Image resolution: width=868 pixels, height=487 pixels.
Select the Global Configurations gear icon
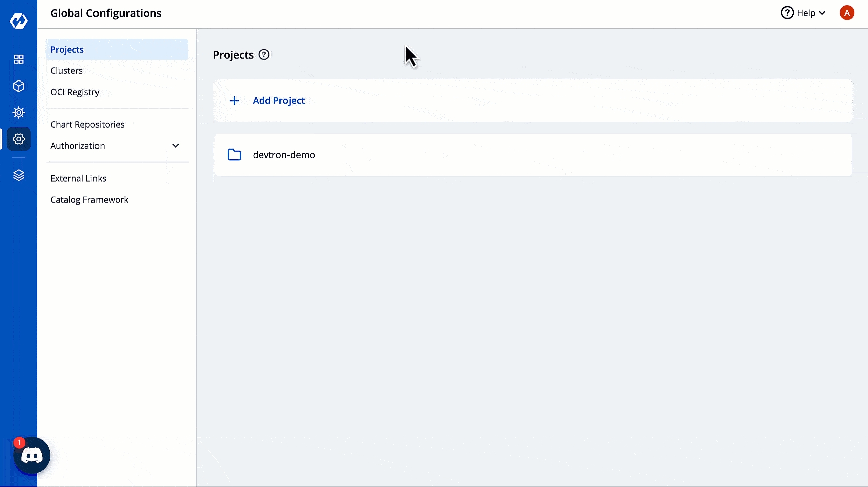coord(19,139)
